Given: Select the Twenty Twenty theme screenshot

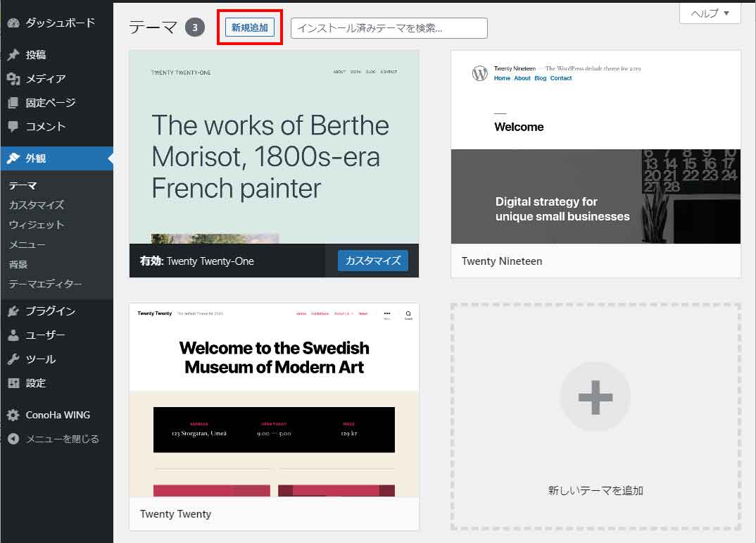Looking at the screenshot, I should [274, 400].
